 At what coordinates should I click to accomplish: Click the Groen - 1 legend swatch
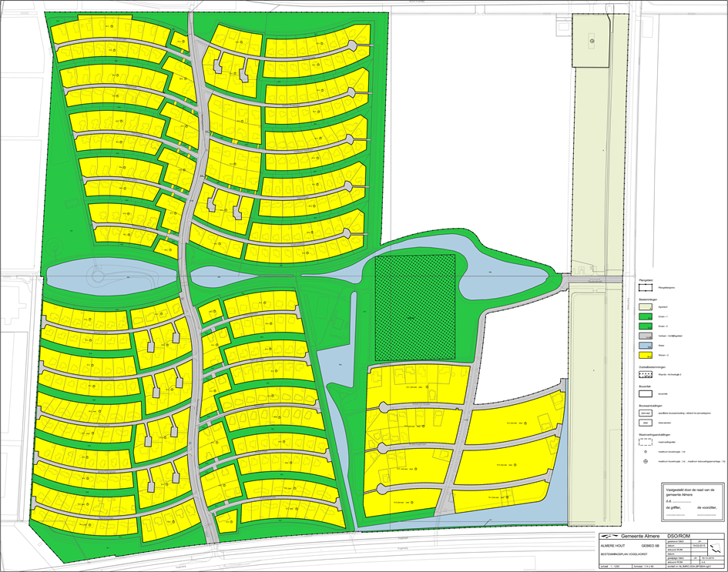click(x=646, y=316)
